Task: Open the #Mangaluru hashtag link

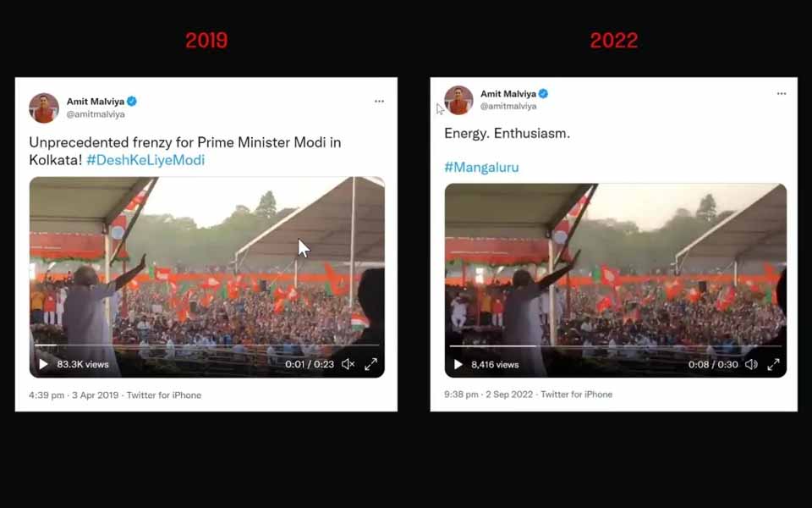Action: coord(481,167)
